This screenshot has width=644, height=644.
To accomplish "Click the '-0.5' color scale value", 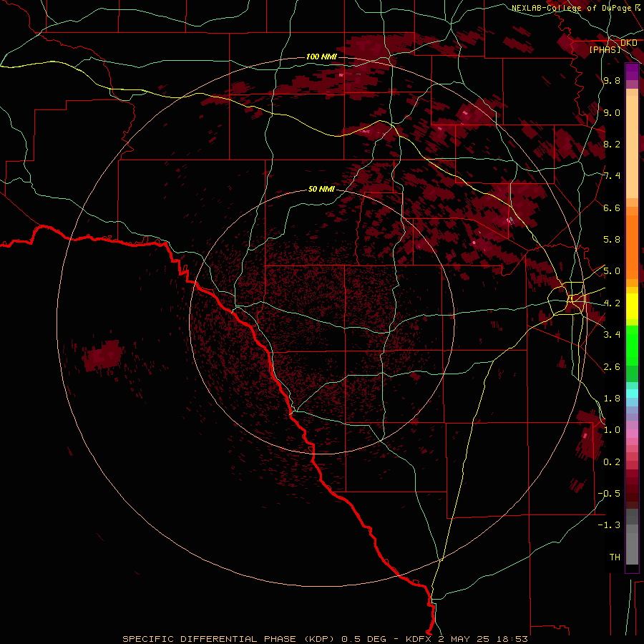I will [610, 494].
